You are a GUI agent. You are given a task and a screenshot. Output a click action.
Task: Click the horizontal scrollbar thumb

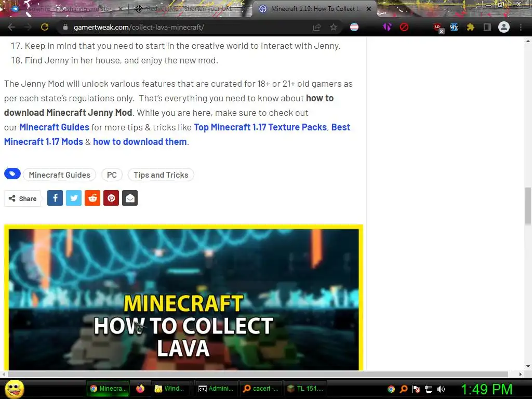click(x=258, y=374)
